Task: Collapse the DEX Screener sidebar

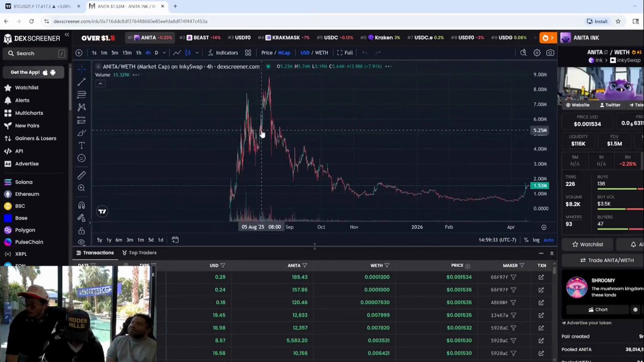Action: (67, 35)
